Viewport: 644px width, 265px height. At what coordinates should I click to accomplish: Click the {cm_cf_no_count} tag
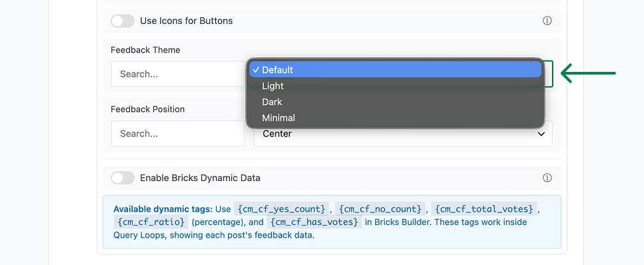[380, 209]
